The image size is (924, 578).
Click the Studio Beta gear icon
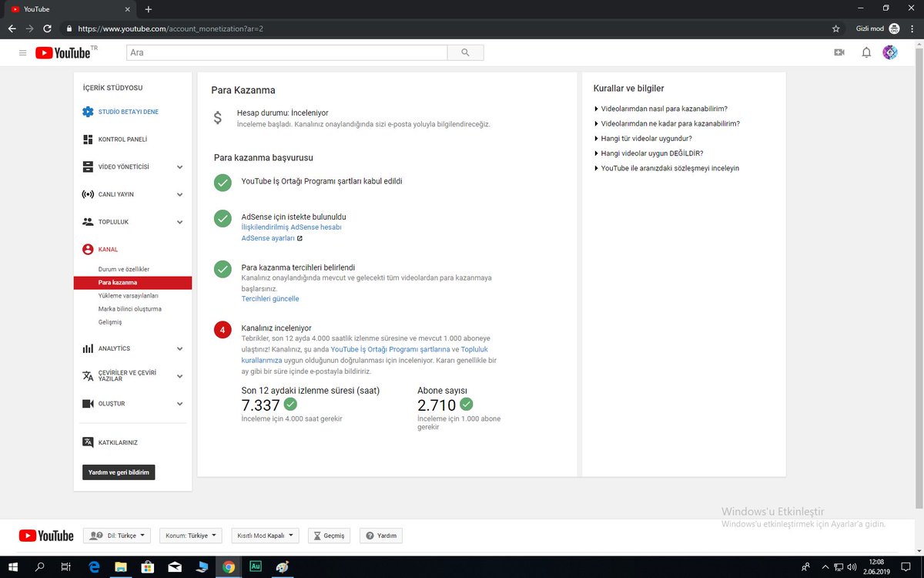click(88, 112)
